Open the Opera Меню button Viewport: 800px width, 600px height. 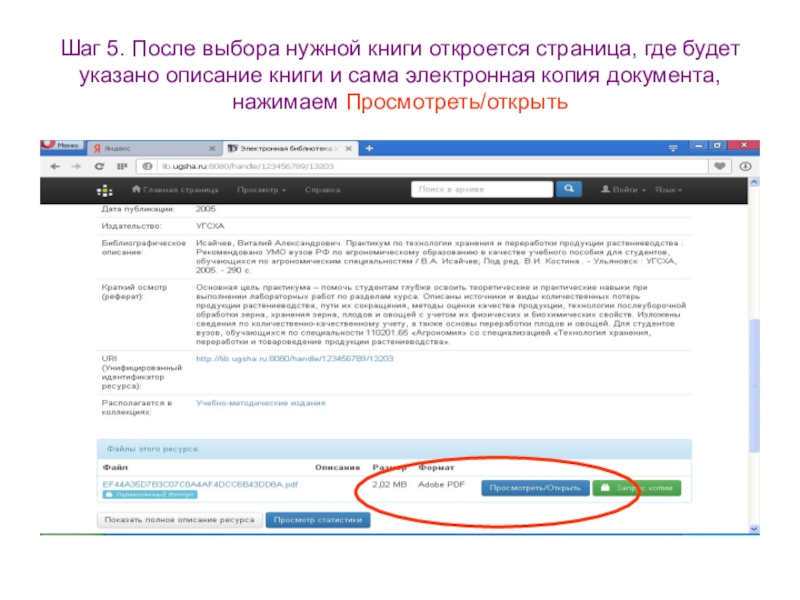(61, 146)
